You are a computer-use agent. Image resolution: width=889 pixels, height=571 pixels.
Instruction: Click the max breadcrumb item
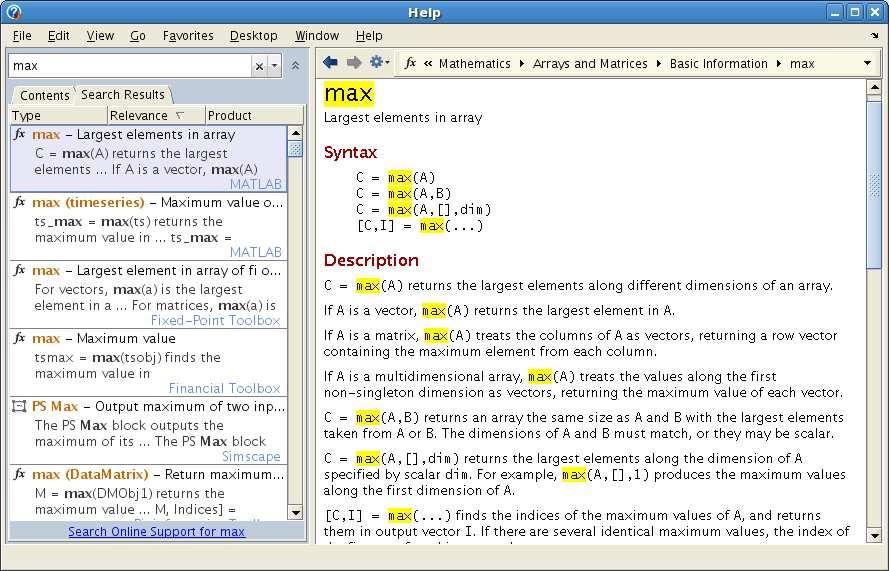point(802,64)
